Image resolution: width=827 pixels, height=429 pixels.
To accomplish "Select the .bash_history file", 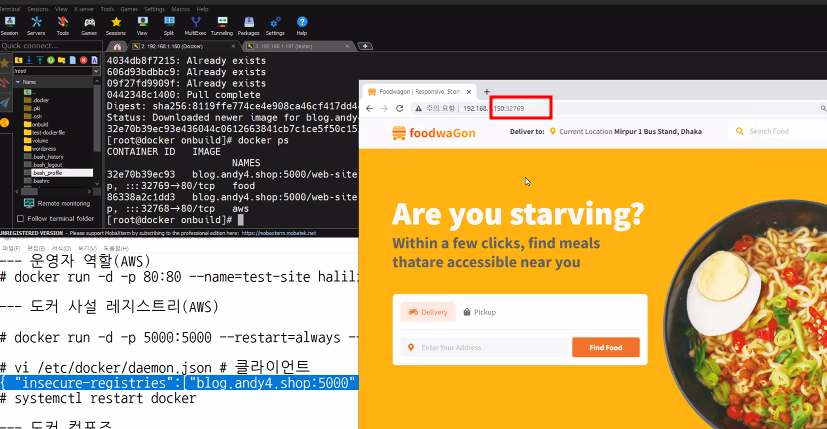I will coord(44,157).
